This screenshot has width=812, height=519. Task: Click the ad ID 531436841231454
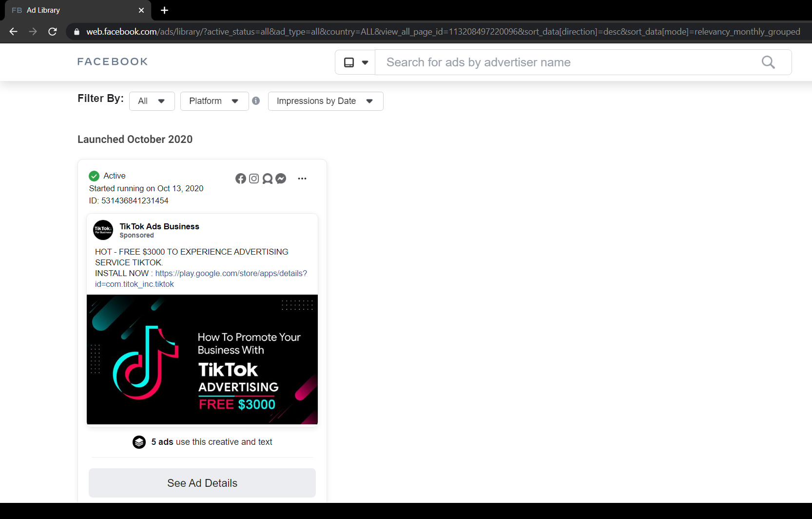[x=129, y=200]
